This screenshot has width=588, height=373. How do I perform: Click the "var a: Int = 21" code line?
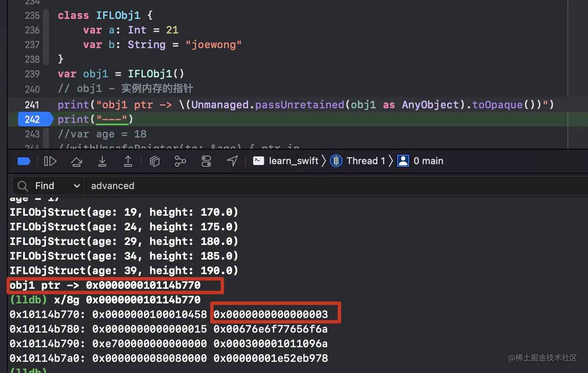tap(131, 30)
